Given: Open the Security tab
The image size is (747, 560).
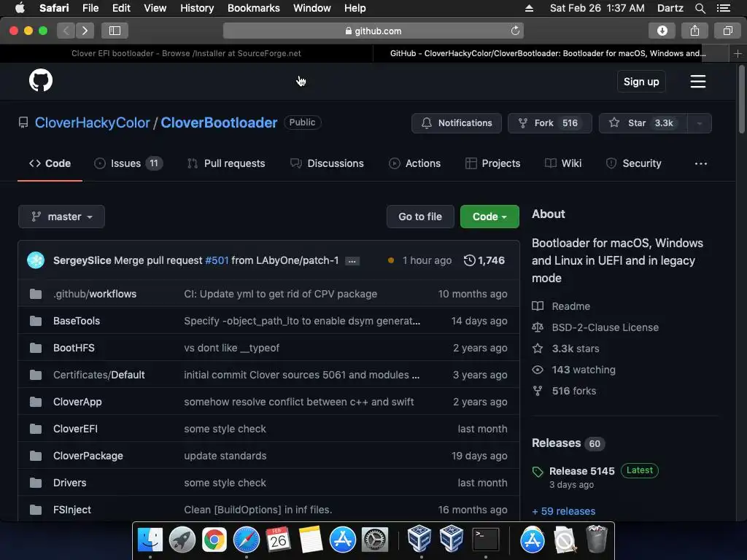Looking at the screenshot, I should point(634,163).
